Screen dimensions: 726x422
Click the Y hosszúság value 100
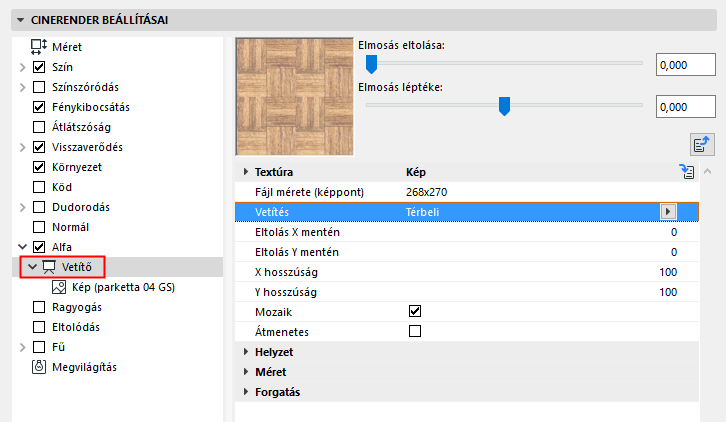[x=668, y=292]
